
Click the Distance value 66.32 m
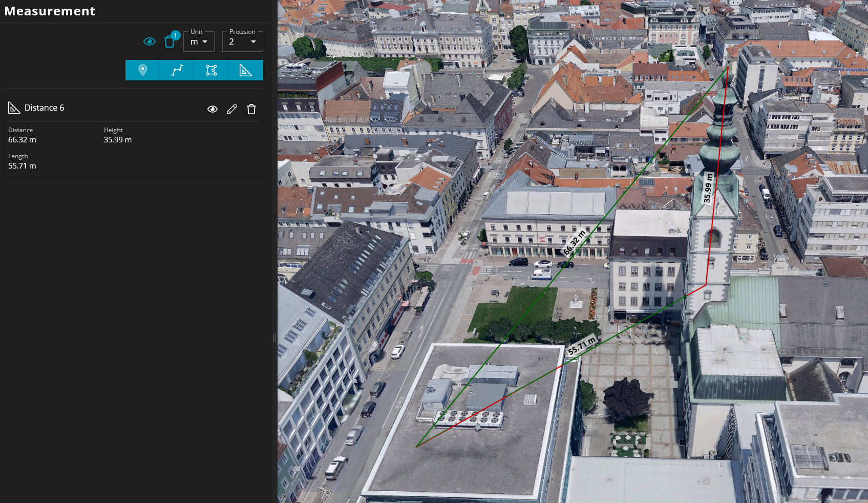(22, 140)
